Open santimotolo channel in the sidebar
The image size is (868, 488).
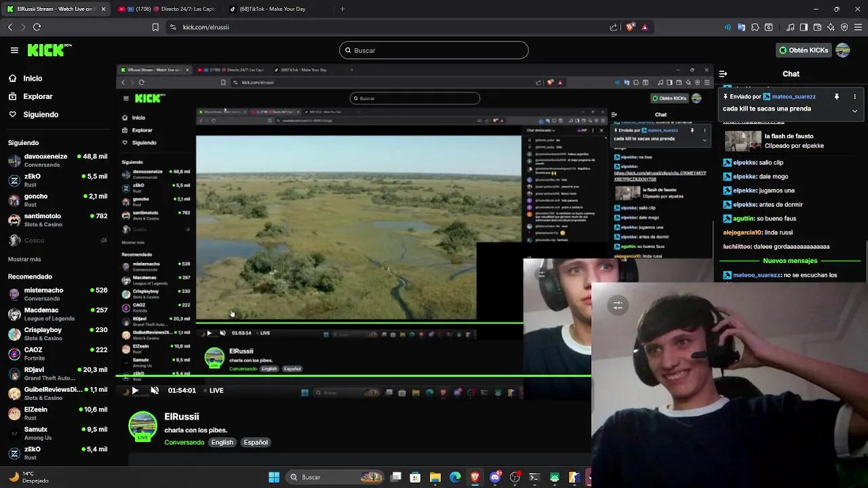(x=58, y=220)
